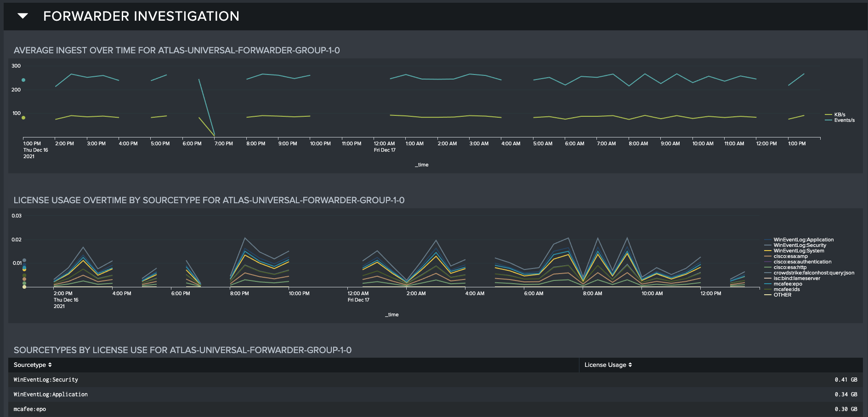Toggle WinEventLog:Application series in legend
This screenshot has height=417, width=868.
point(803,240)
